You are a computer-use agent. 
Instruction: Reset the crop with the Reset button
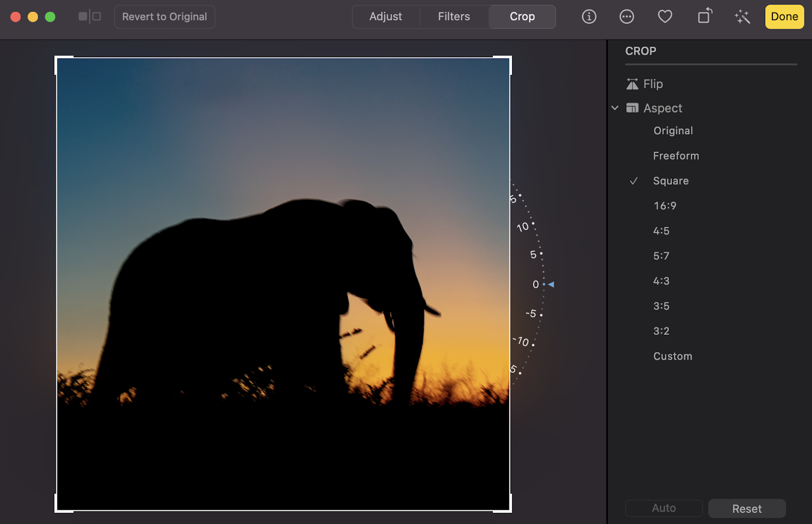747,508
